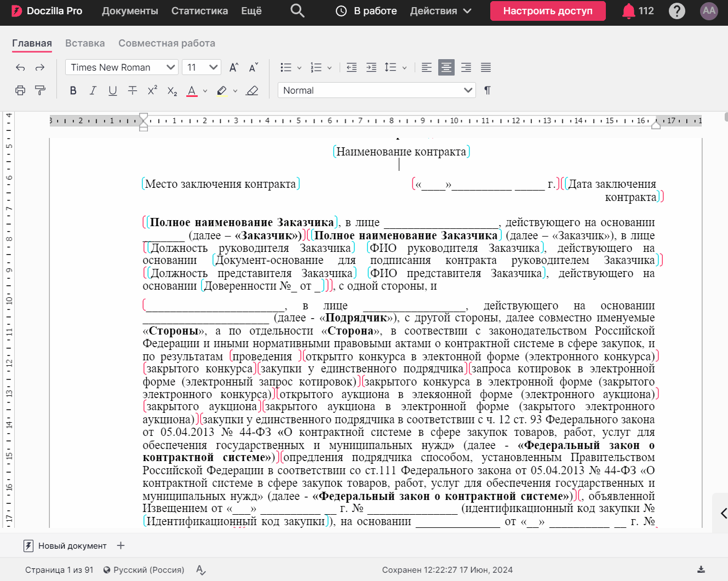
Task: Insert bulleted list
Action: 285,67
